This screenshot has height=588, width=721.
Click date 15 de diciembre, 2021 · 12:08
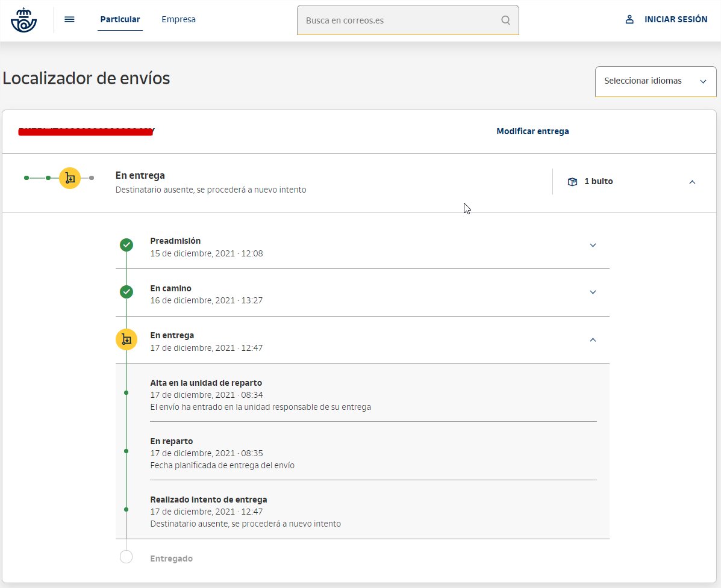(x=207, y=253)
